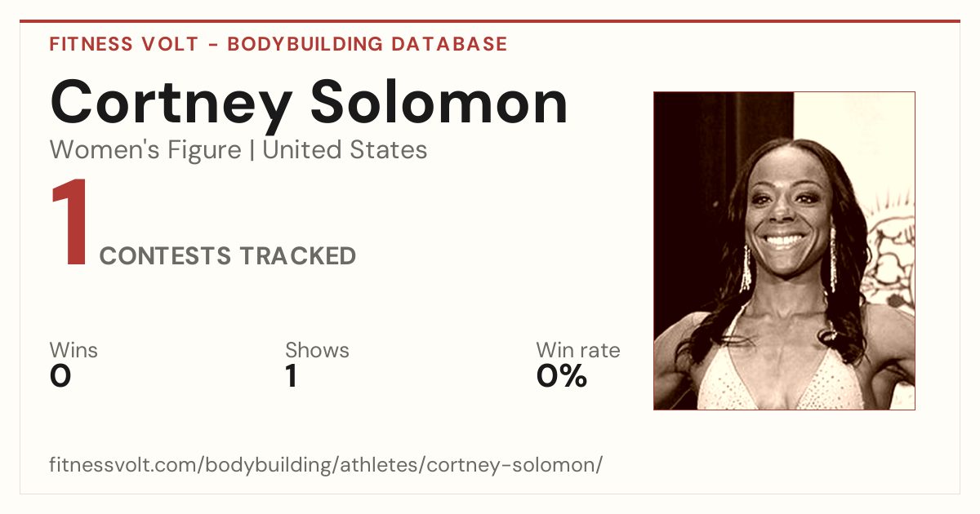Click the pipe separator between division and country
Screen dimensions: 980x514
tap(252, 150)
